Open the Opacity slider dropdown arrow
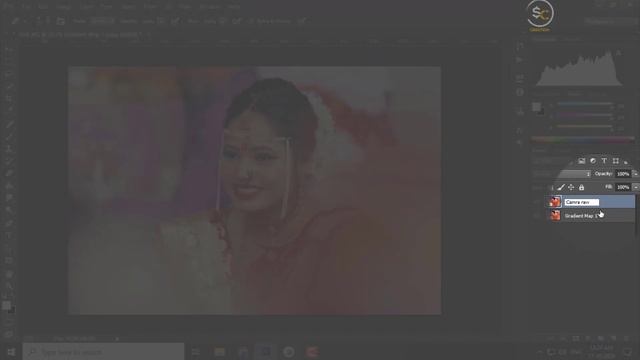The width and height of the screenshot is (640, 360). [x=636, y=174]
